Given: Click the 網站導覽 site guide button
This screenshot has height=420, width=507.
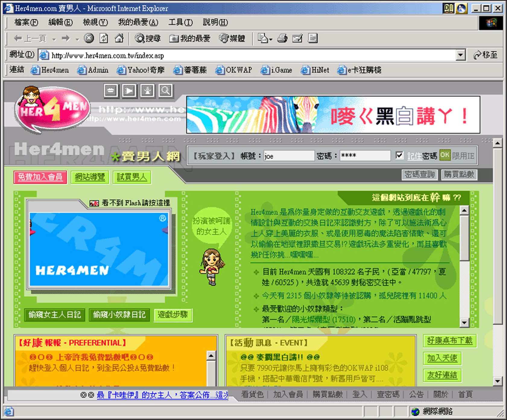Looking at the screenshot, I should coord(90,177).
